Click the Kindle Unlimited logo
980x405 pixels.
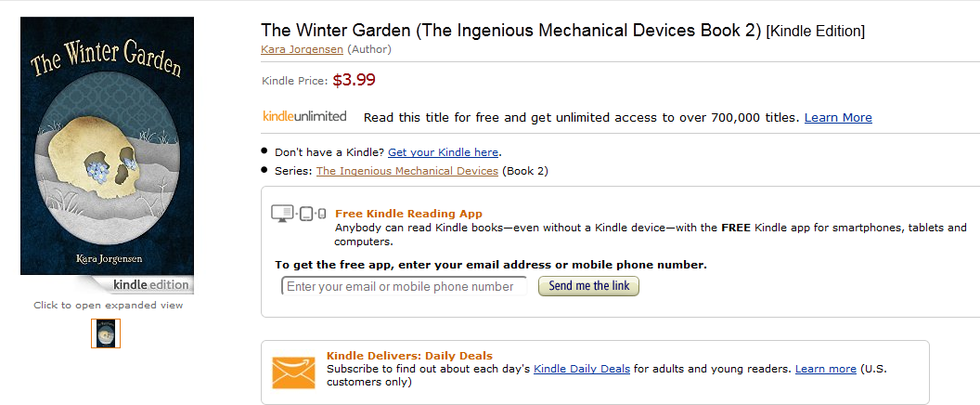point(304,116)
